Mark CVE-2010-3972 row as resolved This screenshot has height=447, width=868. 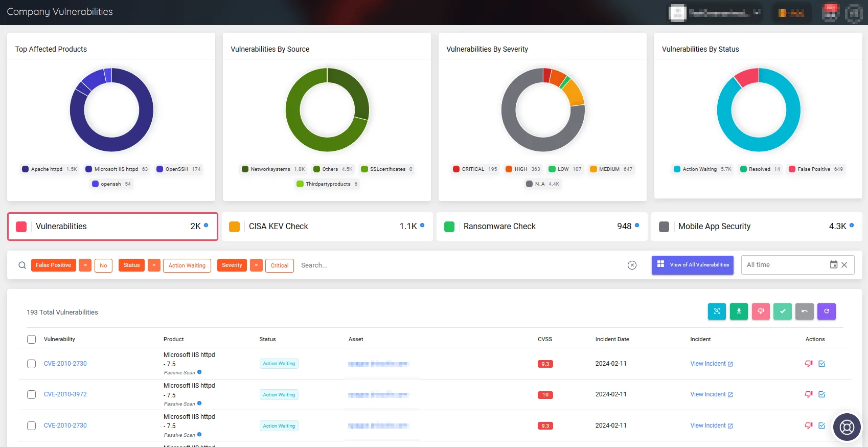coord(822,394)
